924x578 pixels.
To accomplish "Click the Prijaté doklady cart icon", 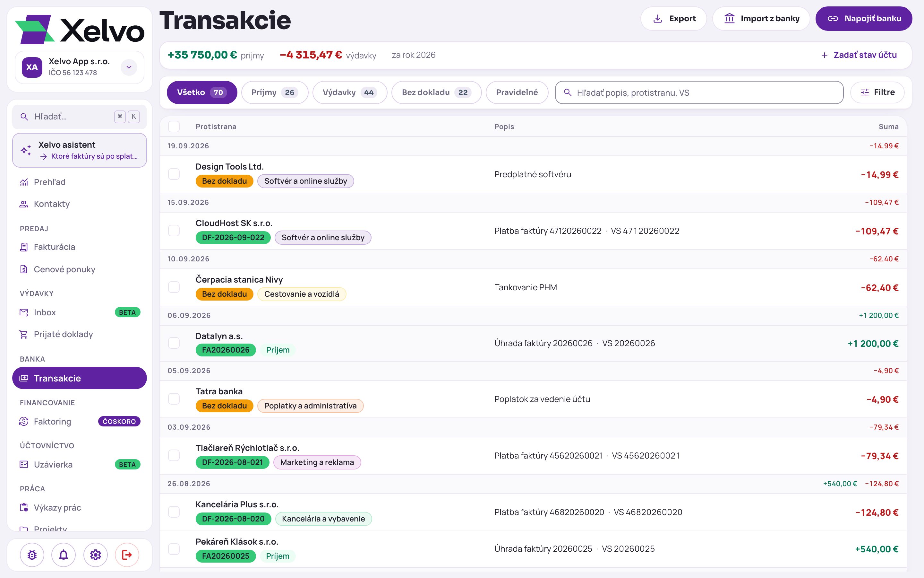I will tap(24, 335).
